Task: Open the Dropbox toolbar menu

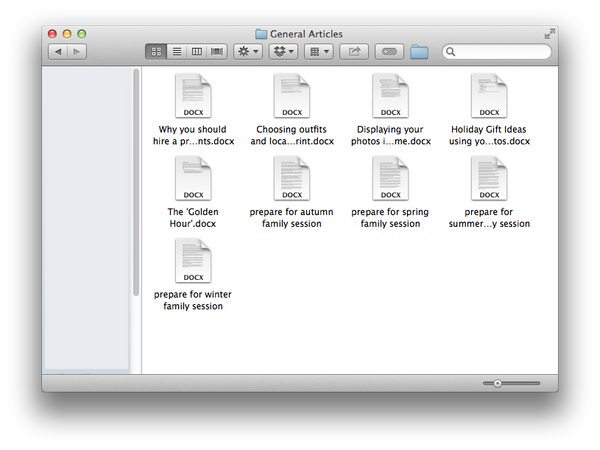Action: tap(285, 51)
